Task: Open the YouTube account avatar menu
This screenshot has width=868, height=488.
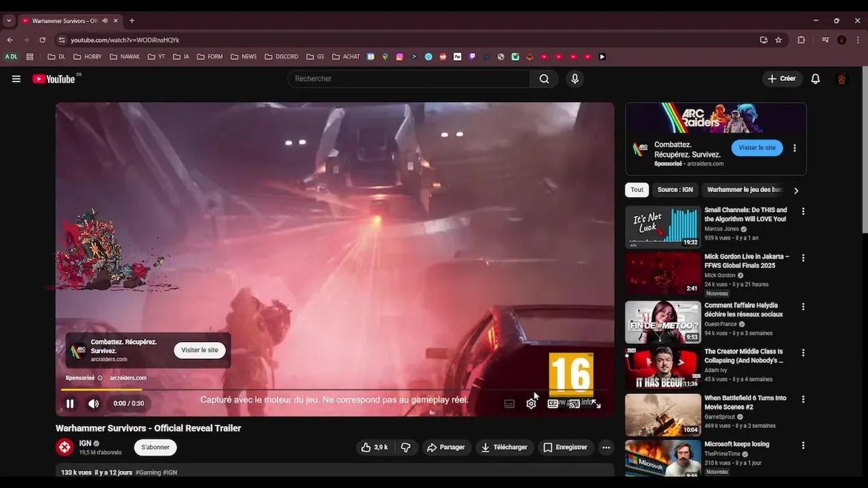Action: (842, 79)
